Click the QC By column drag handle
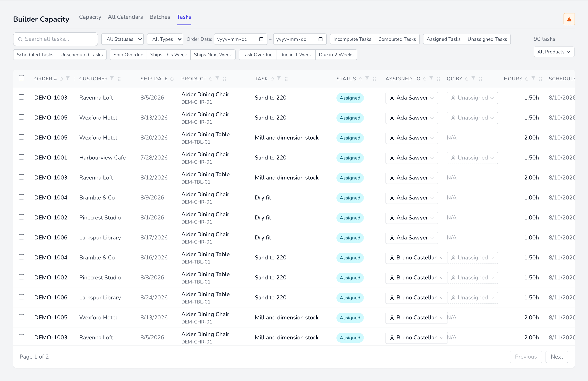Viewport: 588px width, 381px height. pyautogui.click(x=481, y=79)
